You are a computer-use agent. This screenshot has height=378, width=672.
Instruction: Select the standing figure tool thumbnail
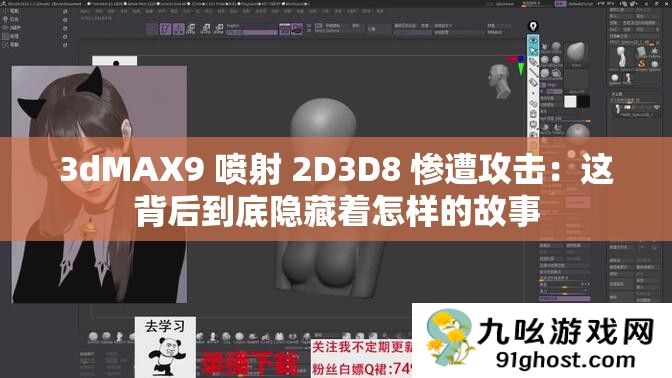coord(622,57)
